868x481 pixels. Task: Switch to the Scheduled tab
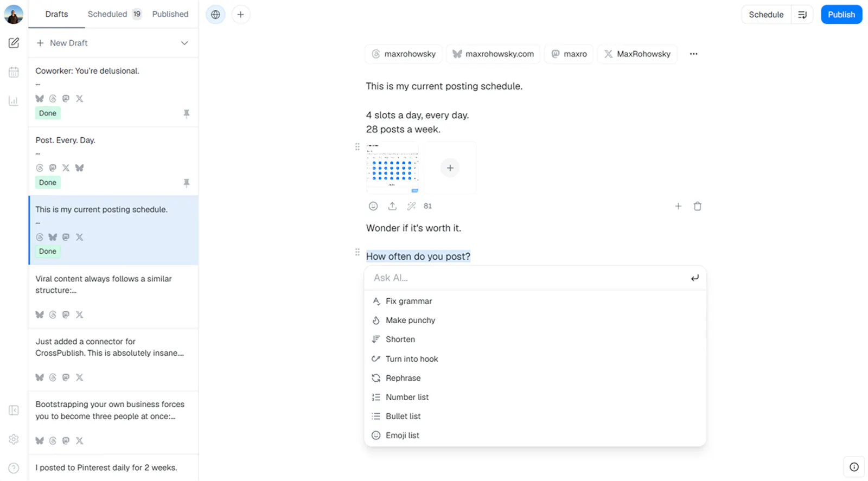point(107,14)
